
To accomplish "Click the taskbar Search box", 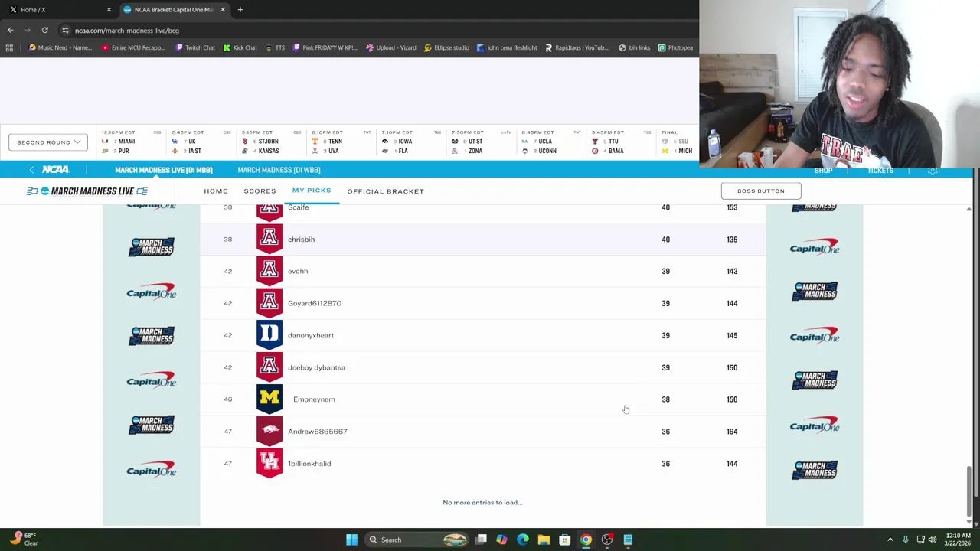I will pyautogui.click(x=417, y=540).
